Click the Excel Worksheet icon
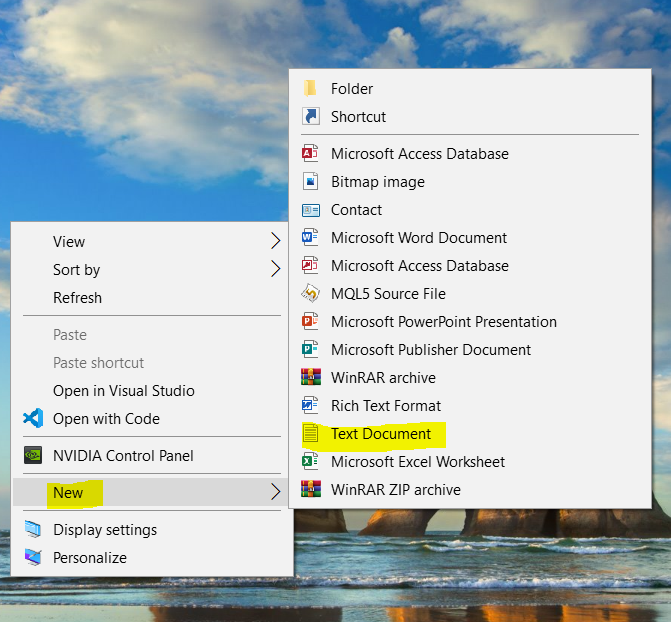Screen dimensions: 671x622 [311, 462]
